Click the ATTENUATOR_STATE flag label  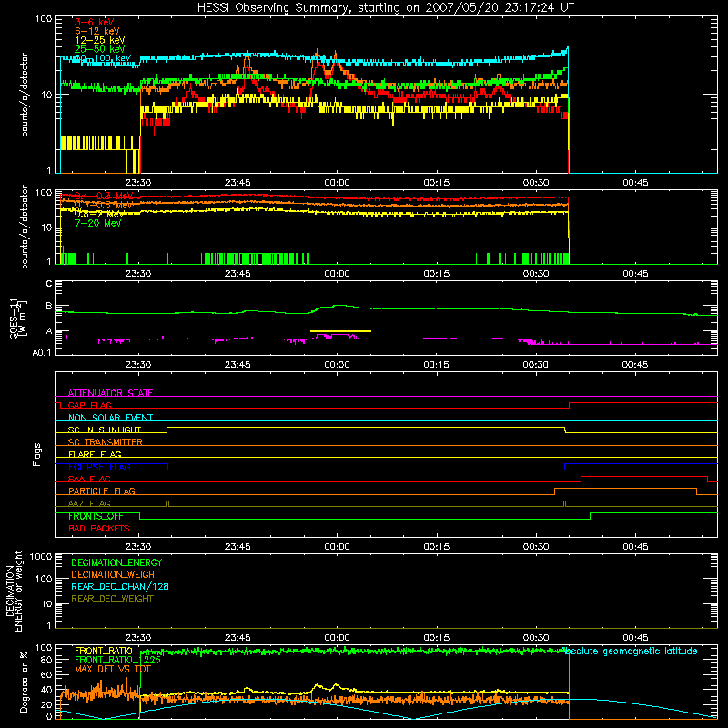[110, 393]
